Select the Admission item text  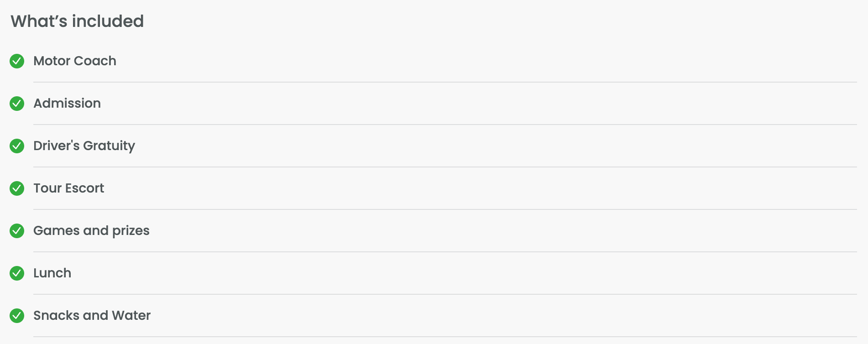tap(67, 104)
